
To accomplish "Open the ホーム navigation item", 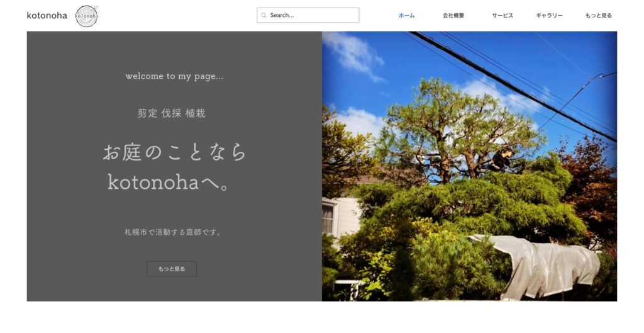I will (406, 15).
